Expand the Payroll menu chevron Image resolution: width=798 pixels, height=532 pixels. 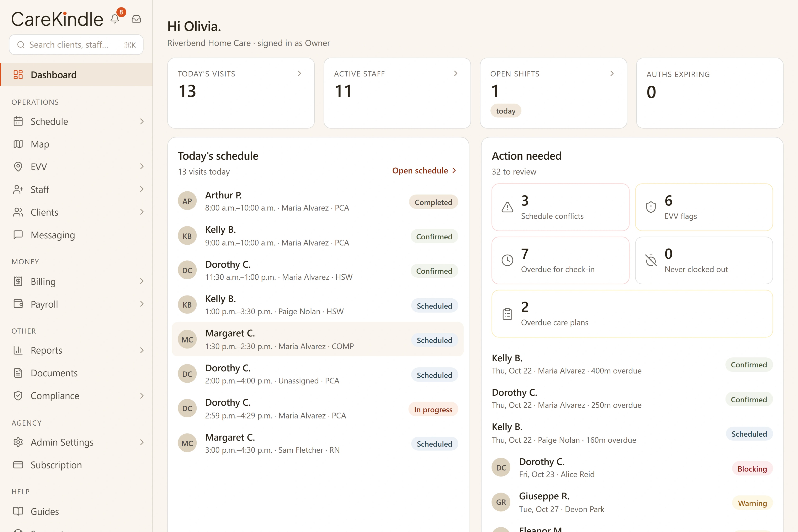(x=142, y=304)
